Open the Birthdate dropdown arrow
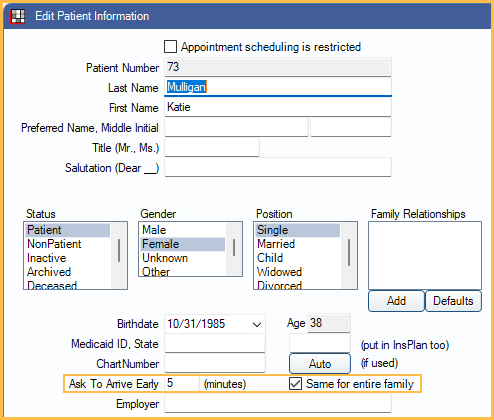The image size is (494, 420). coord(257,324)
